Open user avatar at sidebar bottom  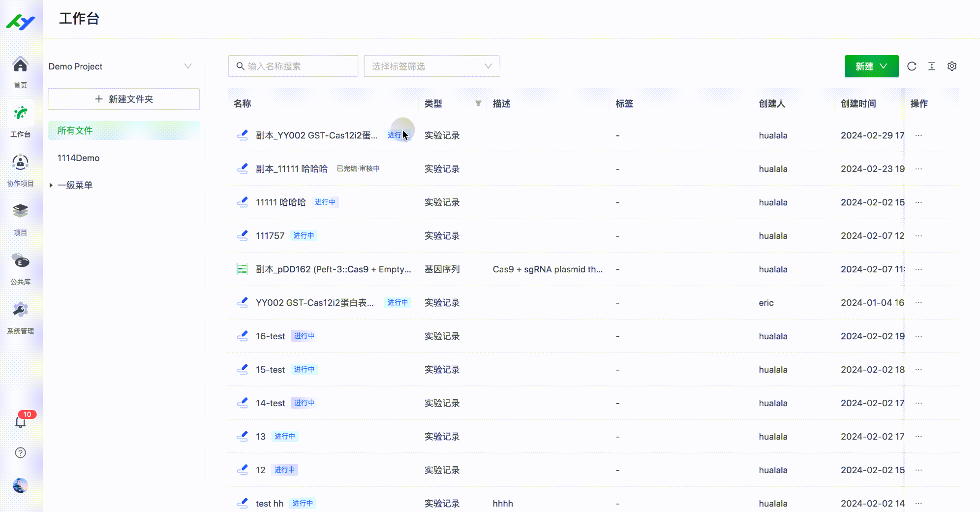tap(21, 485)
